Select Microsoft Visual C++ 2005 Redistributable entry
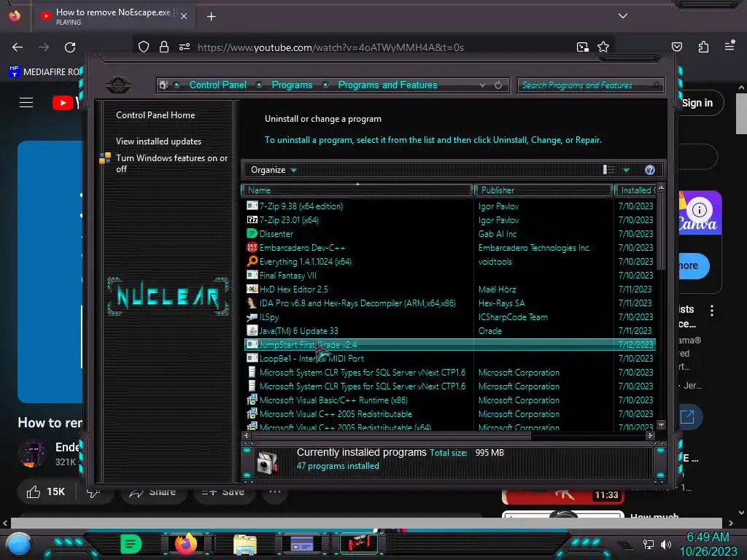Viewport: 747px width, 560px height. (336, 414)
